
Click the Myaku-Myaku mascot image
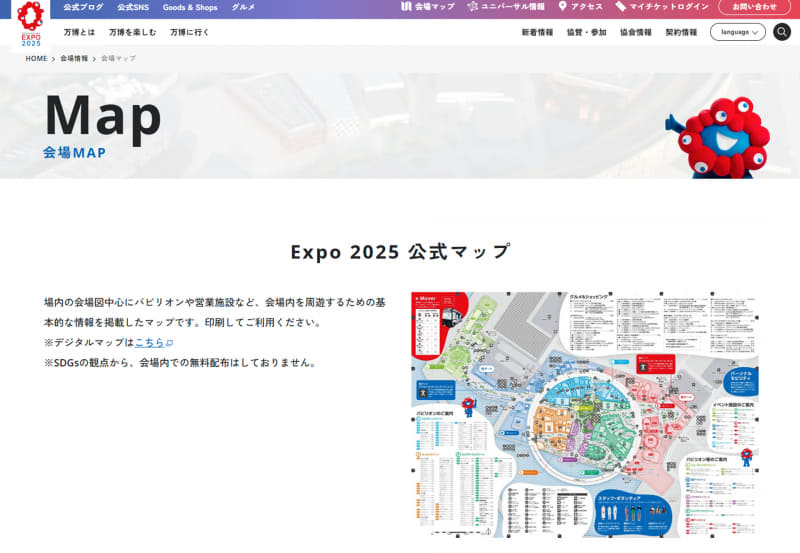(x=718, y=138)
